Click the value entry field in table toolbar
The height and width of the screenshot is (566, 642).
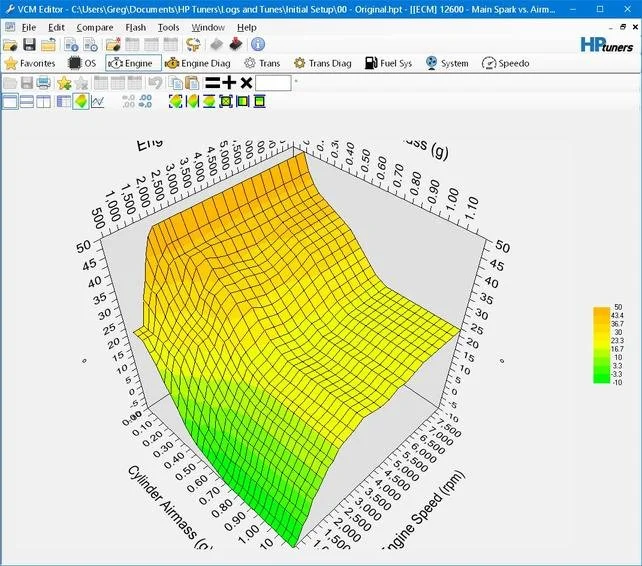[x=273, y=83]
